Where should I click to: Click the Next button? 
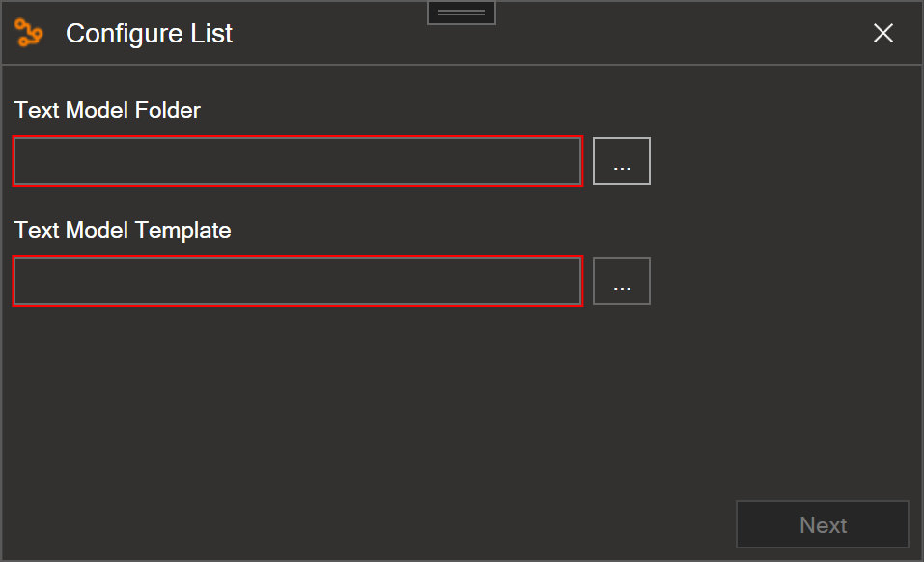[822, 524]
